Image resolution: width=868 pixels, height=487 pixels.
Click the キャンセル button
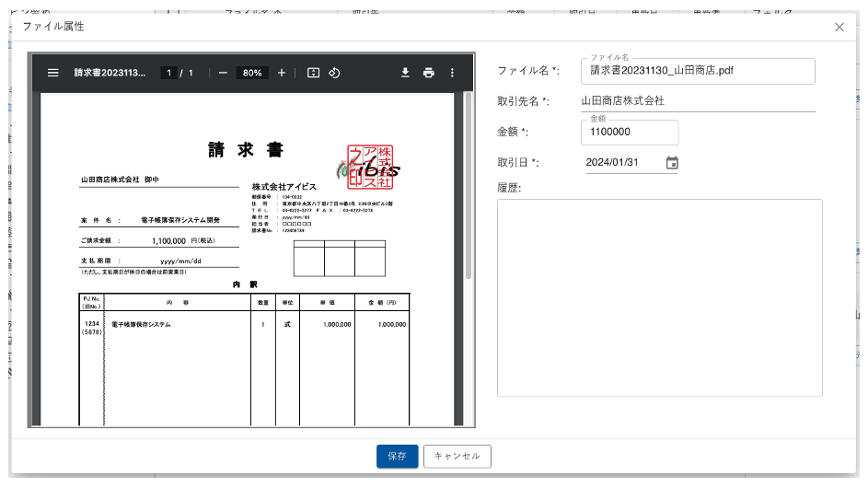tap(457, 456)
